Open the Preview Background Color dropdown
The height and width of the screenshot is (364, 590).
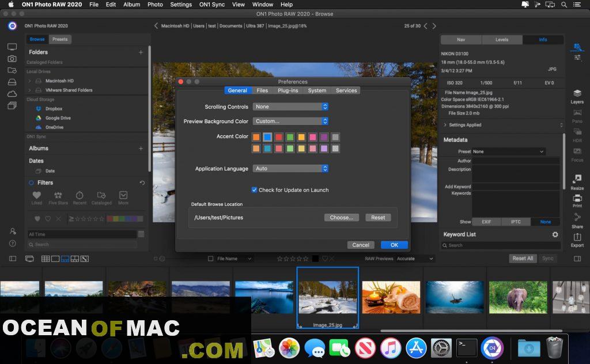[x=290, y=121]
